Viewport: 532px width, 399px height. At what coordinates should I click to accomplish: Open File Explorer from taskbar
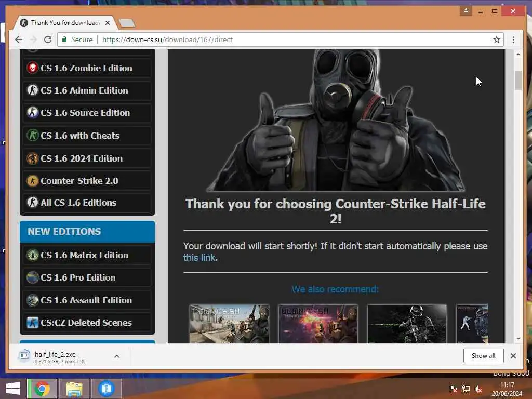74,389
